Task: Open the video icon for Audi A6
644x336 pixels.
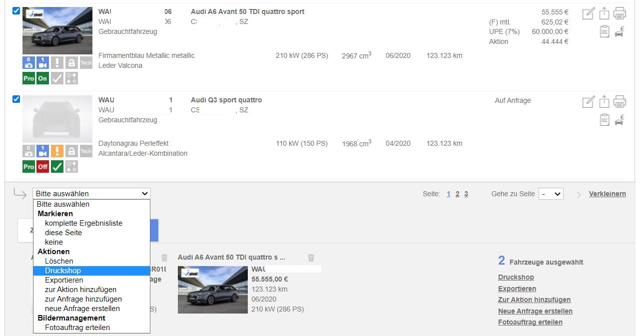Action: pos(43,63)
